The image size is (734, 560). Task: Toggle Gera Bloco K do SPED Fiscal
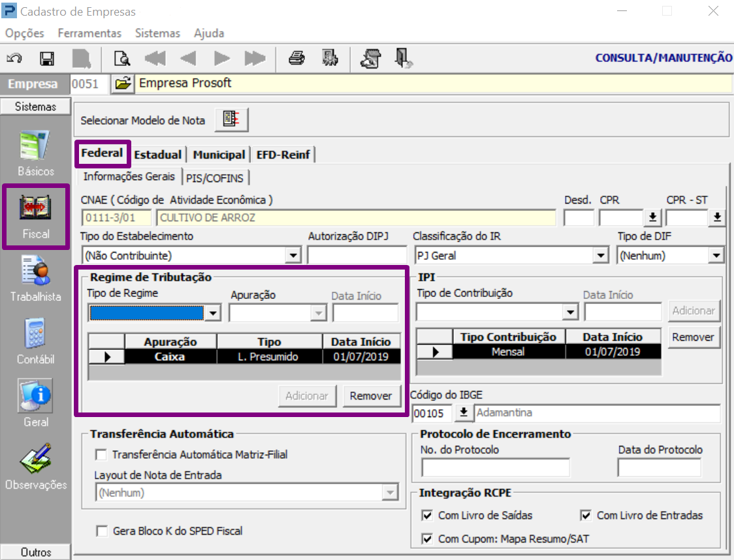101,531
